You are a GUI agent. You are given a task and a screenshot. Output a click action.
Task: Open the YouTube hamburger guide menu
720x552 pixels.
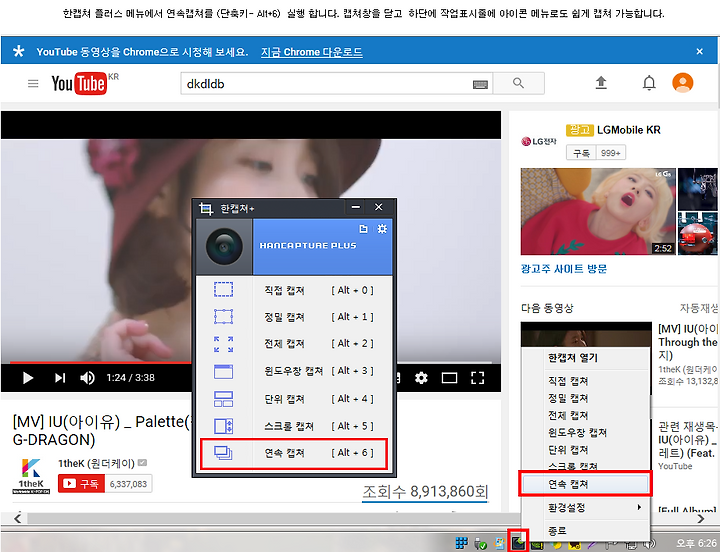33,84
